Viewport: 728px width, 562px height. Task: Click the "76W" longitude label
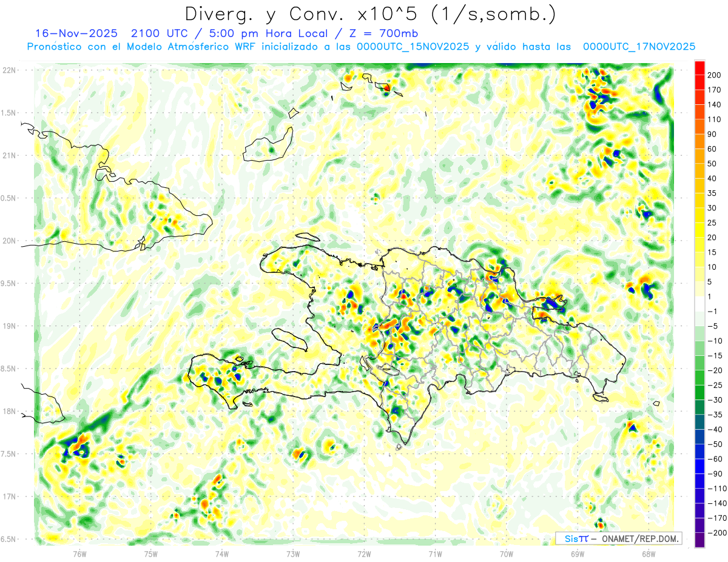point(79,554)
